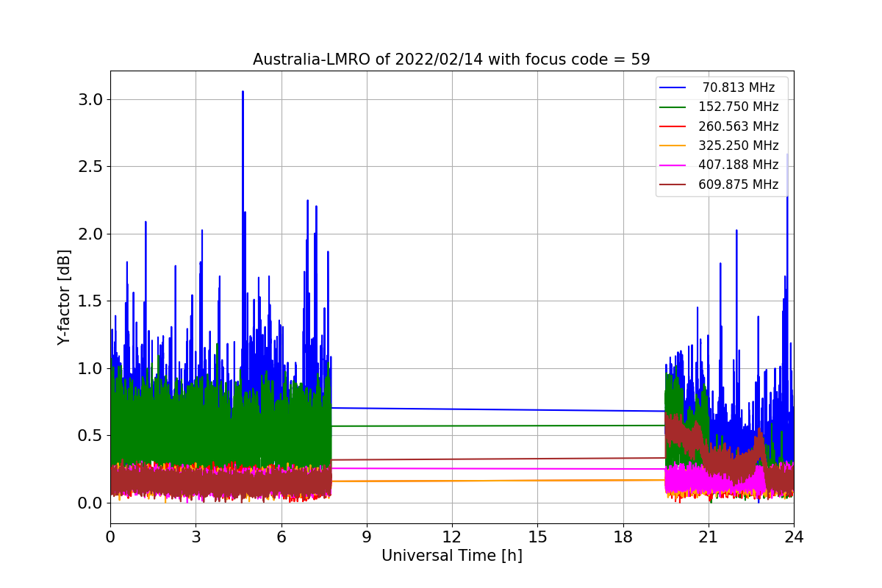Select the 609.875 MHz legend label

point(739,184)
